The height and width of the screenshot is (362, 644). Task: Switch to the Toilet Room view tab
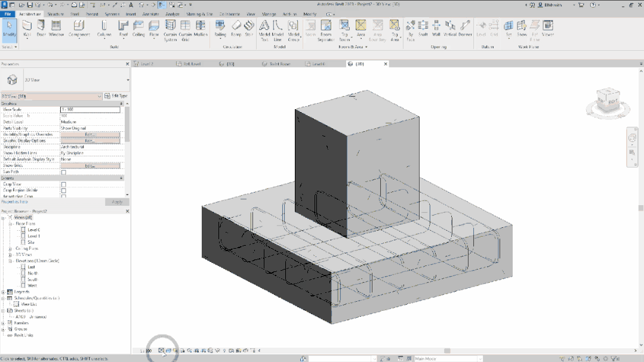pos(280,64)
